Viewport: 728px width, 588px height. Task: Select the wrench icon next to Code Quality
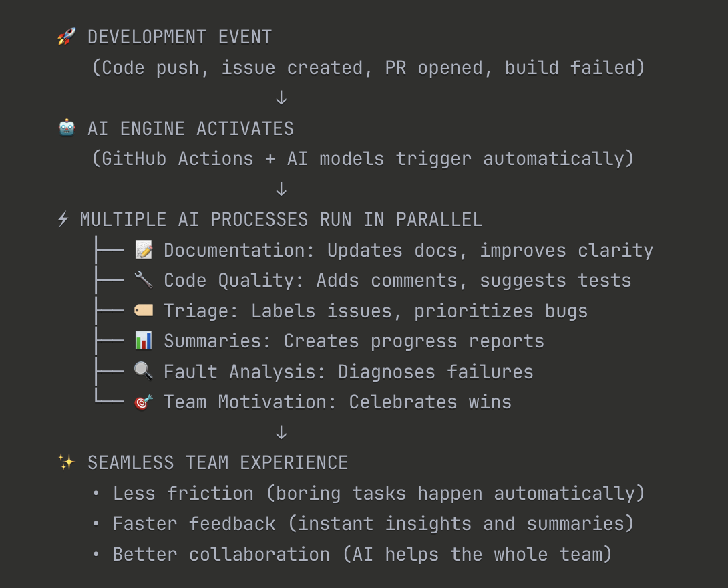coord(144,280)
